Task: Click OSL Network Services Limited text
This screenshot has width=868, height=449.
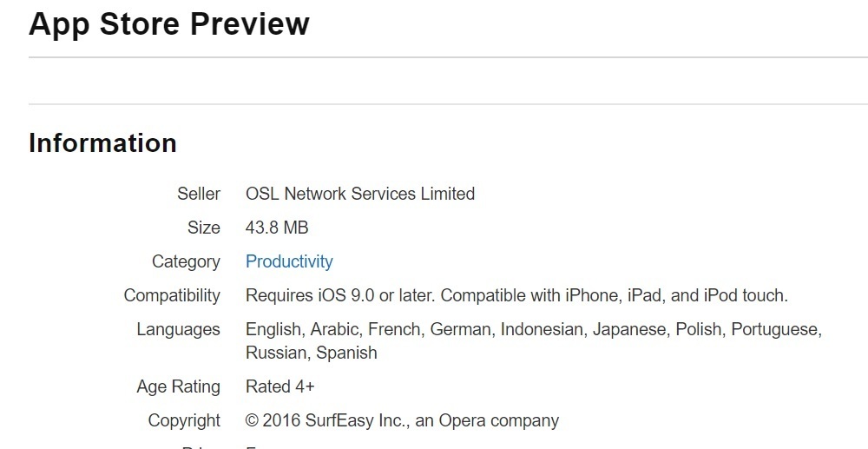Action: [360, 194]
